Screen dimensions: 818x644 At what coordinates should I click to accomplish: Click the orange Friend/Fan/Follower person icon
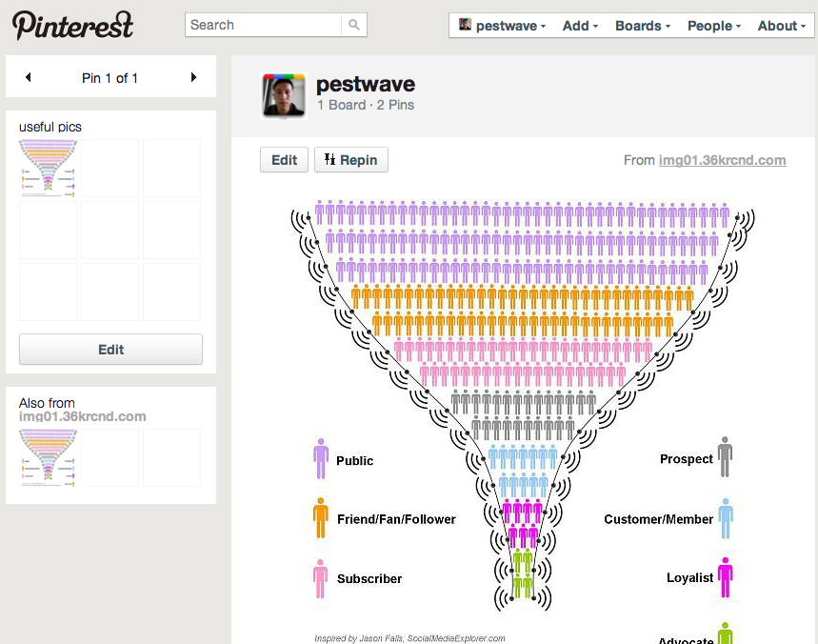pyautogui.click(x=321, y=518)
